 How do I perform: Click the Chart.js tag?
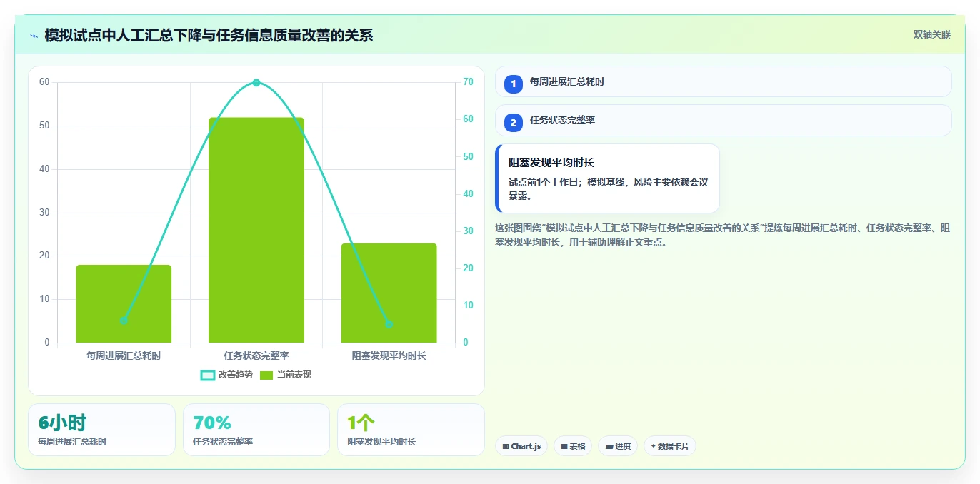click(521, 446)
